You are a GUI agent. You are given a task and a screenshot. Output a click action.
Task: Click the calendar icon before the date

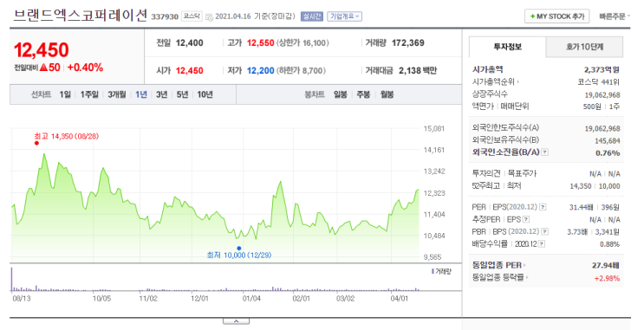point(209,16)
